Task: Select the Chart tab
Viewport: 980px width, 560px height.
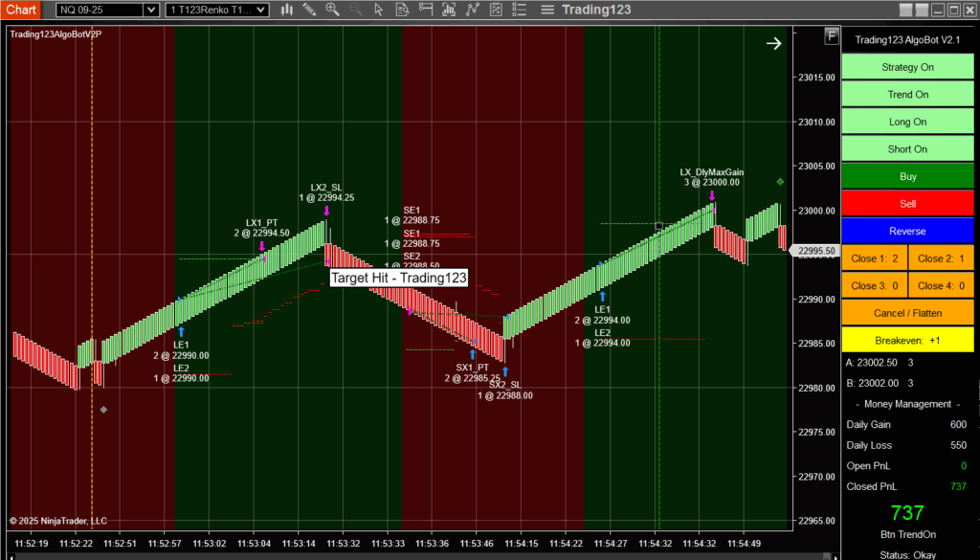Action: (21, 10)
